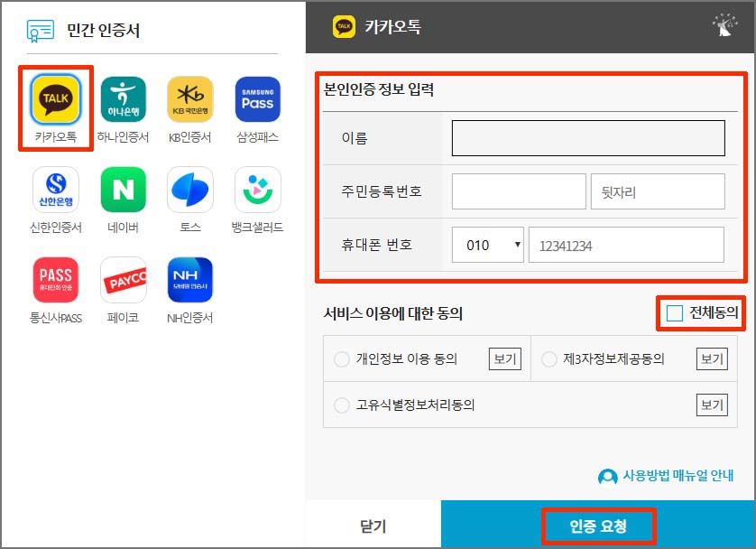Select the 제3자정보제공동의 radio button

click(549, 358)
